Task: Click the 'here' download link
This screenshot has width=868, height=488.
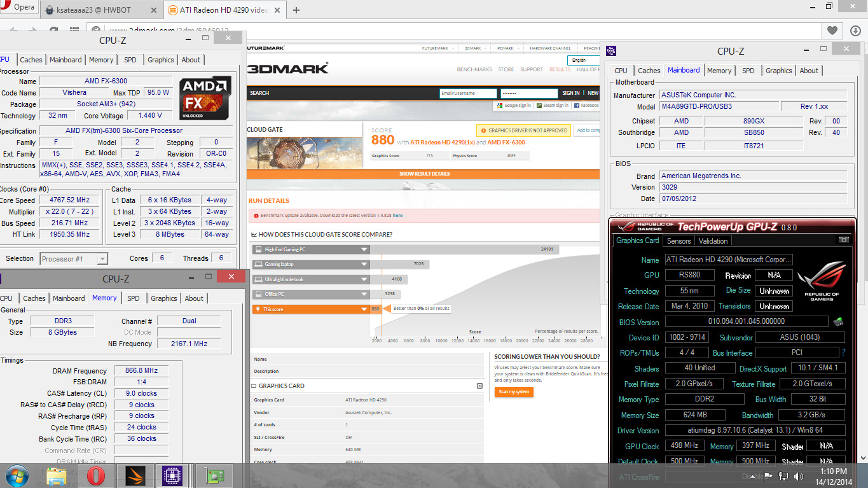Action: (397, 216)
